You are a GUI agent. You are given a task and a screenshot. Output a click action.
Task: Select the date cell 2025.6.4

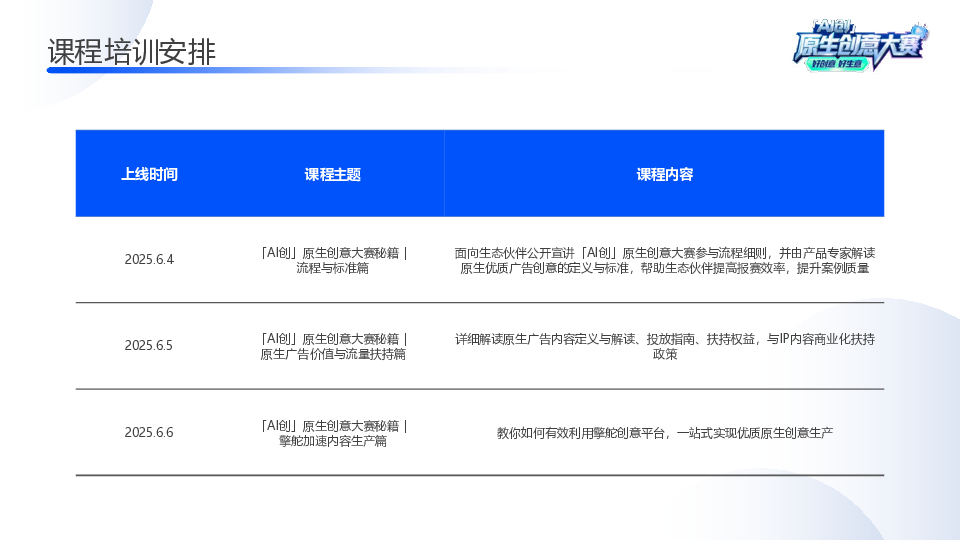149,260
